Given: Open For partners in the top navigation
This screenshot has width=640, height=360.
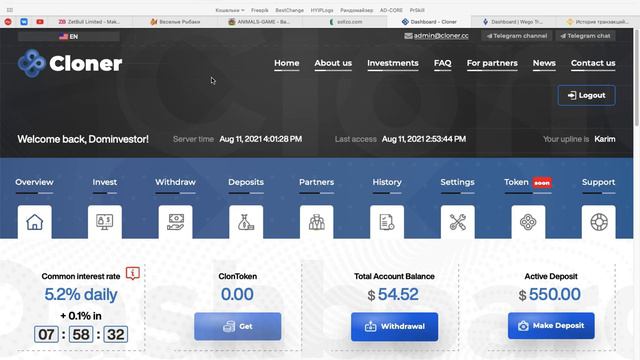Looking at the screenshot, I should (492, 63).
